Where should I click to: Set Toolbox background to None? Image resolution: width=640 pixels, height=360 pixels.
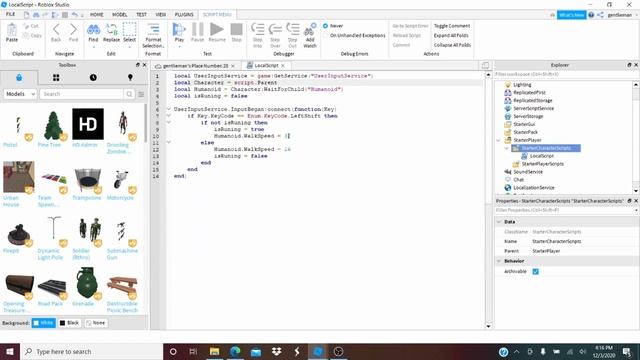[96, 323]
